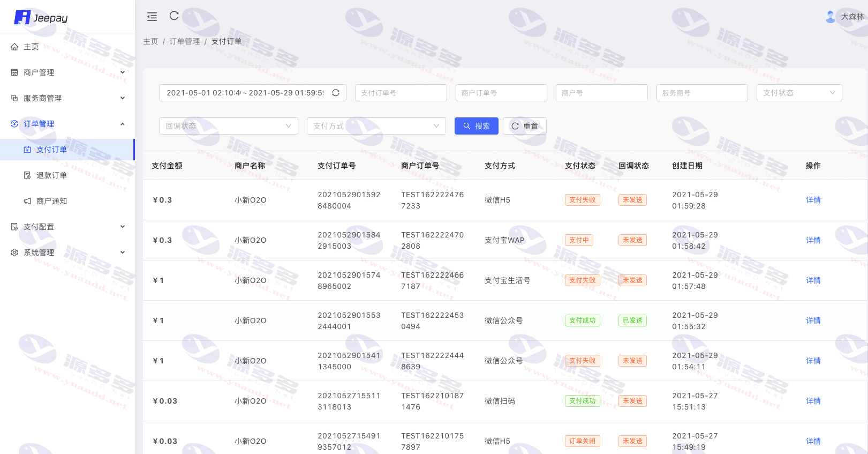Click the date range picker field
This screenshot has height=454, width=868.
pyautogui.click(x=253, y=93)
